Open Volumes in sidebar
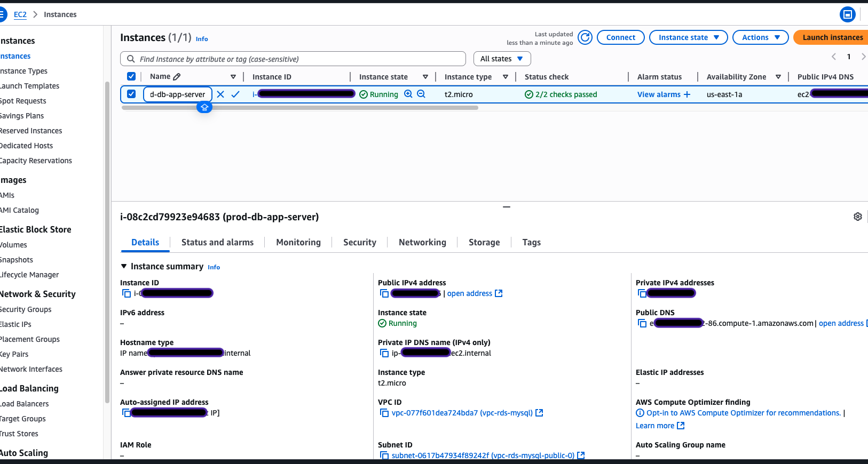Screen dimensions: 868x464 pos(13,245)
